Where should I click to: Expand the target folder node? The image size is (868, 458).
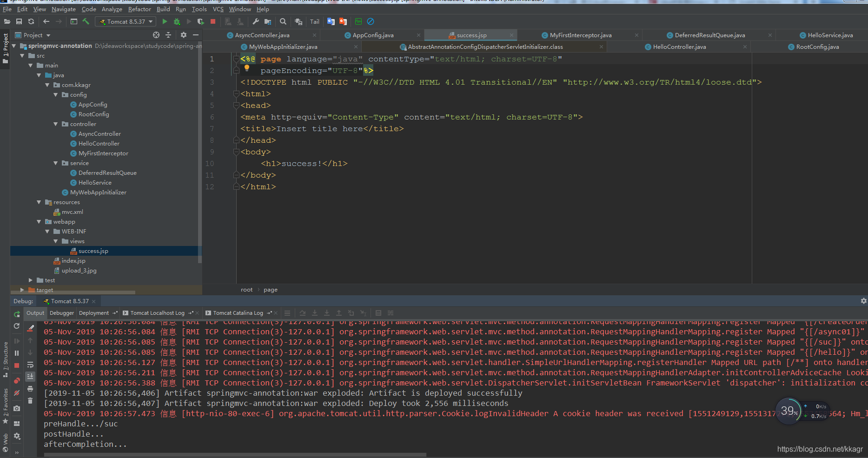pyautogui.click(x=22, y=290)
